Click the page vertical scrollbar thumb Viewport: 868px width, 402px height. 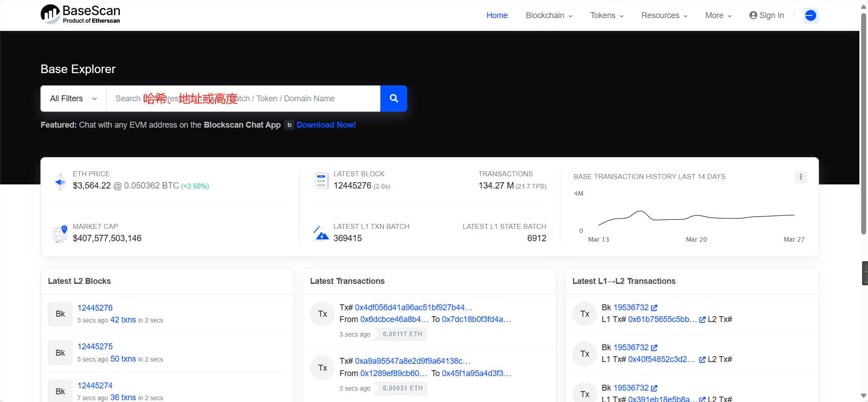coord(863,124)
